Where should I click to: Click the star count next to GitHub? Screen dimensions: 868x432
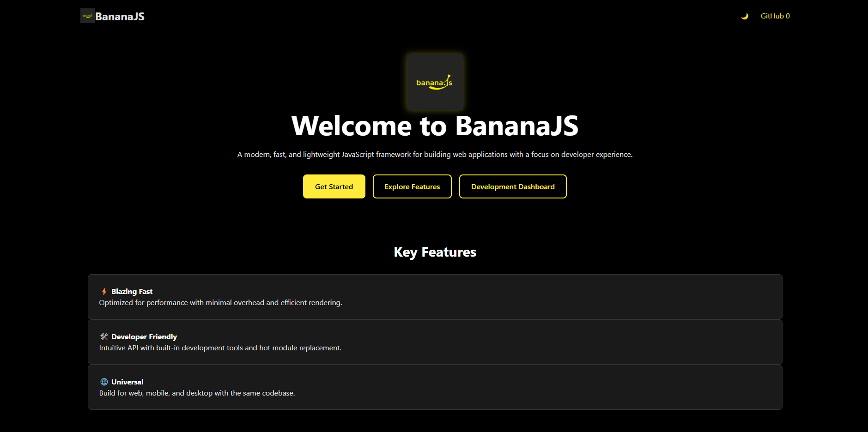pyautogui.click(x=788, y=16)
